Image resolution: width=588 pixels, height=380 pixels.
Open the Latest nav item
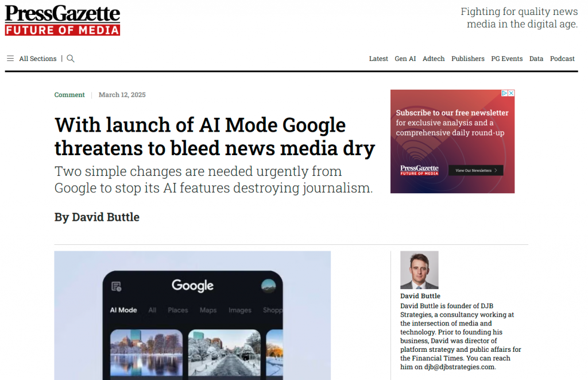tap(378, 59)
